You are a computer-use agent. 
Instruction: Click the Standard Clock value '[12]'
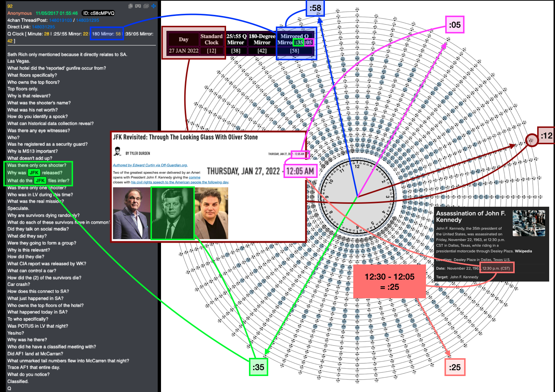coord(212,51)
